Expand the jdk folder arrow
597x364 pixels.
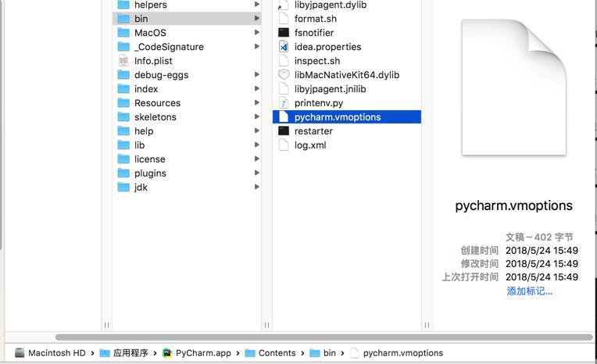click(x=257, y=187)
